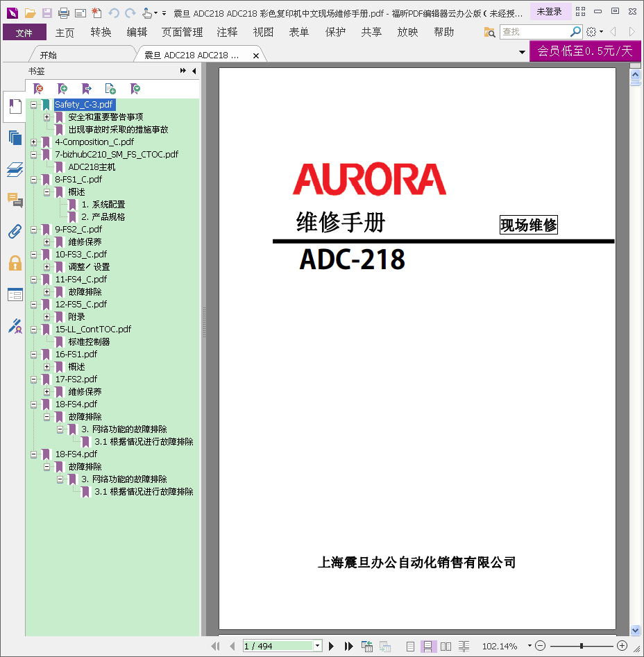644x657 pixels.
Task: Switch to the 开始 document tab
Action: point(48,55)
